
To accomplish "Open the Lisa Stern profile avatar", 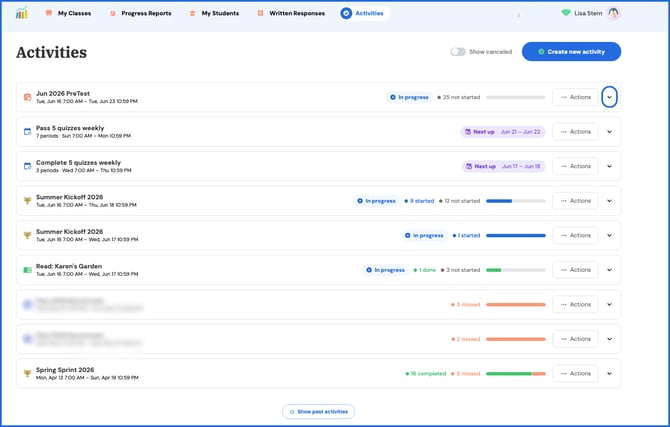I will point(614,13).
